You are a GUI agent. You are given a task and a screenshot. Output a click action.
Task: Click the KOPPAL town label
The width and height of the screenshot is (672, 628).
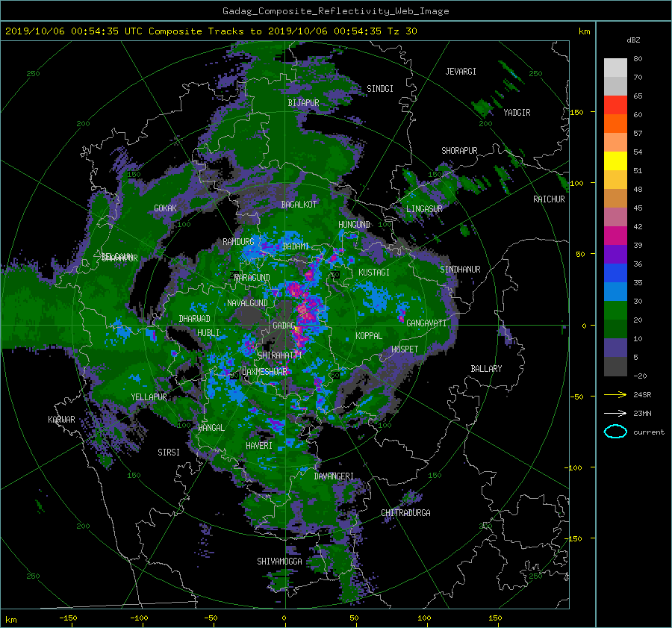369,336
